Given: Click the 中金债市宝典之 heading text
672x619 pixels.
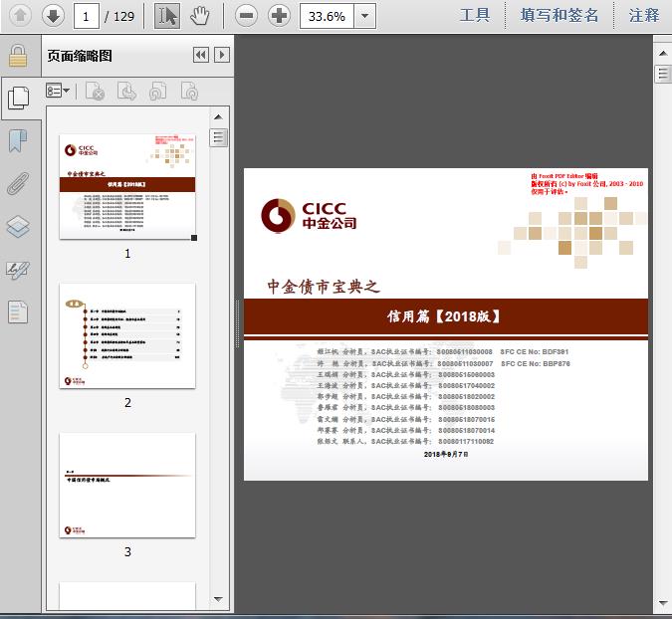Looking at the screenshot, I should click(x=324, y=287).
